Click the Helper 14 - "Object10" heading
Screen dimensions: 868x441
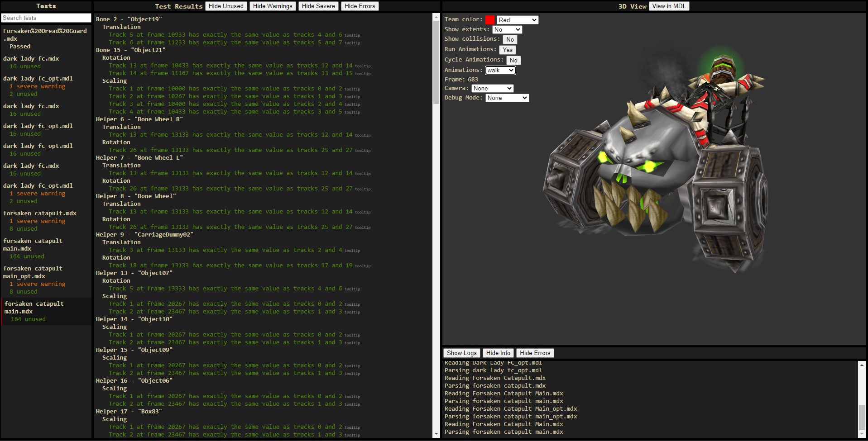(x=134, y=319)
